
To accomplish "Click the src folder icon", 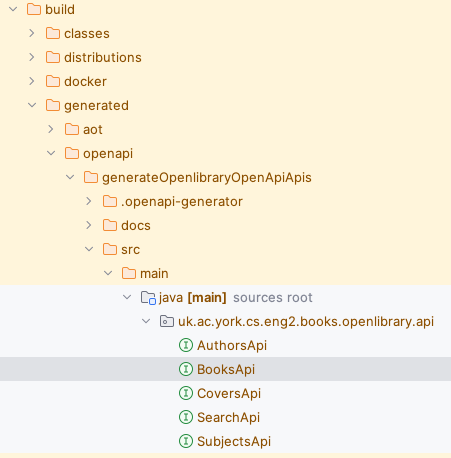I will (x=110, y=249).
